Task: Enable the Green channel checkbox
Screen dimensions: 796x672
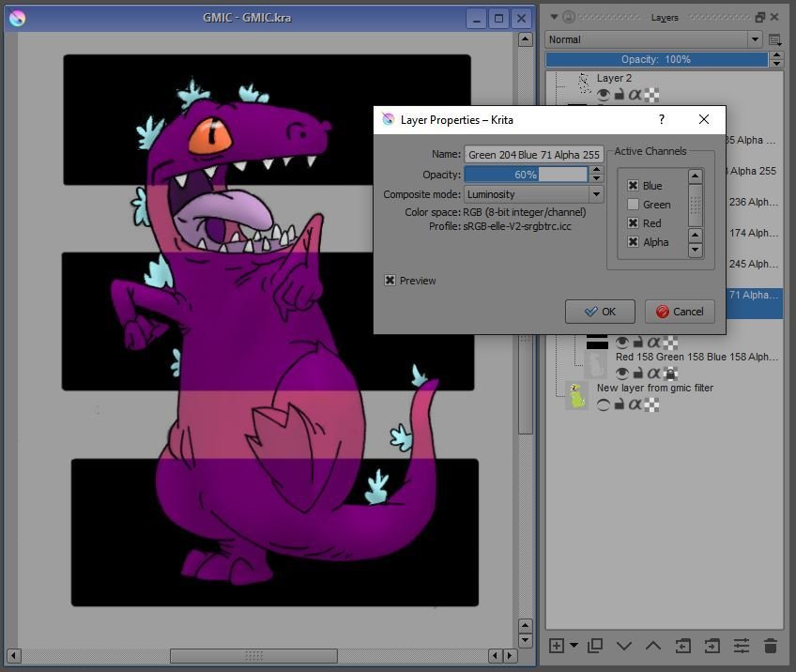Action: pyautogui.click(x=633, y=204)
